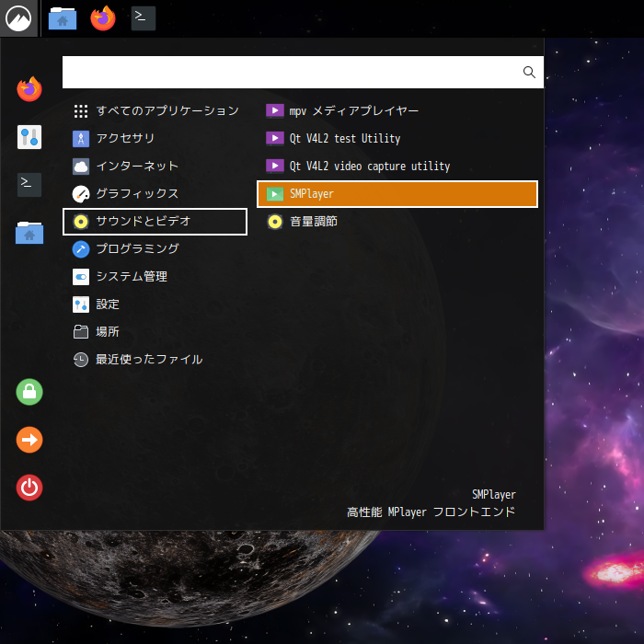Click the green lock screen button

(29, 392)
